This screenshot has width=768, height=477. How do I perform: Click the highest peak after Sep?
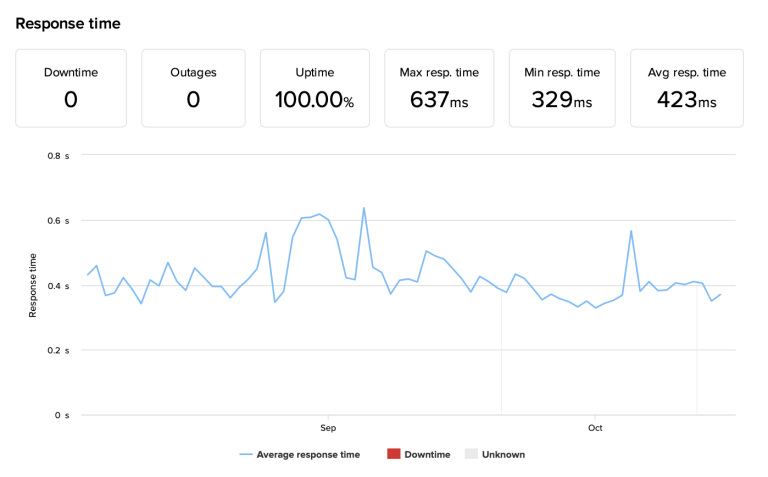(364, 208)
